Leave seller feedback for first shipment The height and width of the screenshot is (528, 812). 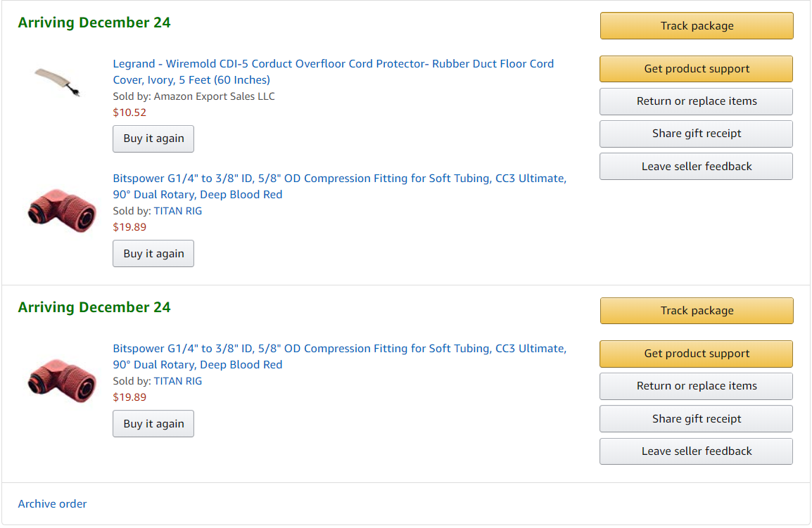point(697,167)
